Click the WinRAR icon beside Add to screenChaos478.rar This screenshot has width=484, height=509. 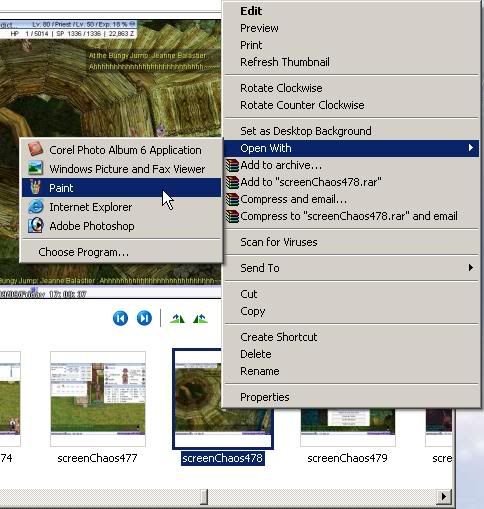coord(232,182)
